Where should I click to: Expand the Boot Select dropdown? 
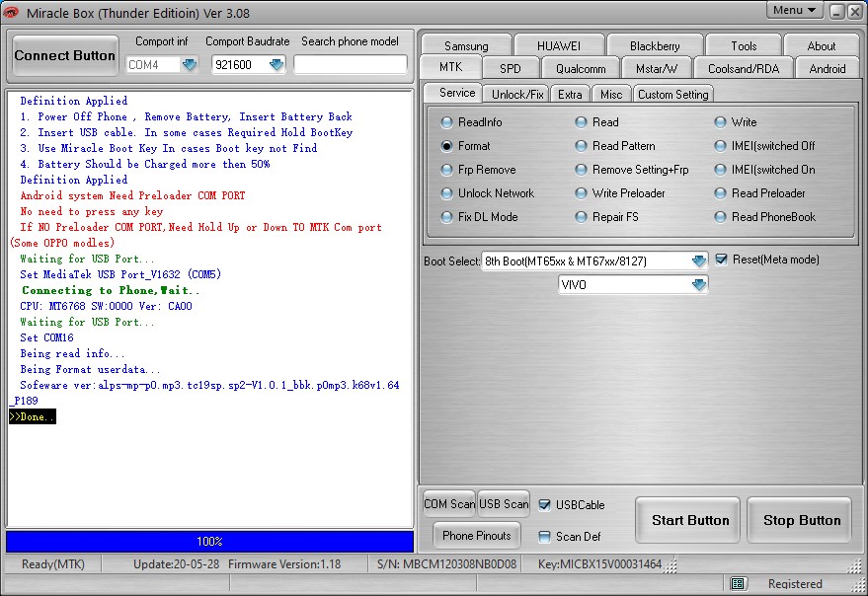coord(699,261)
